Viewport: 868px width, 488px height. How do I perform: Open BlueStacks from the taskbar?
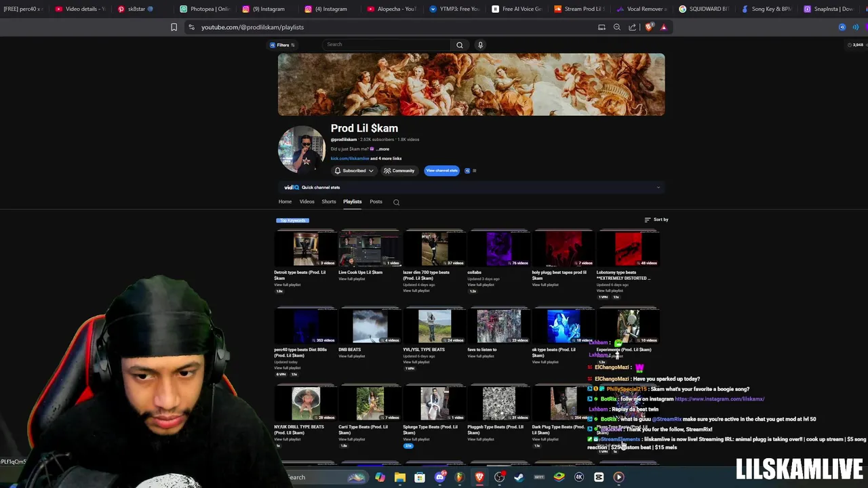click(x=559, y=477)
